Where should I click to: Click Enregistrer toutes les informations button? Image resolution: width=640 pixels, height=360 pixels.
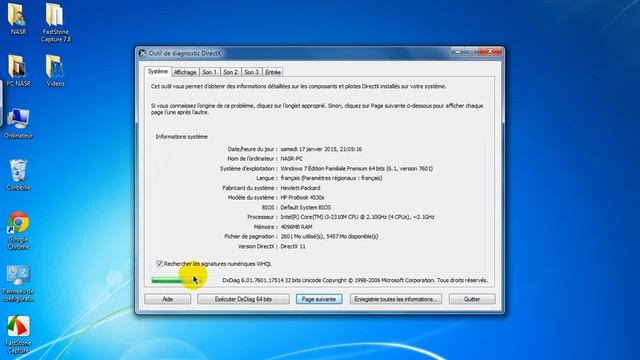point(396,299)
